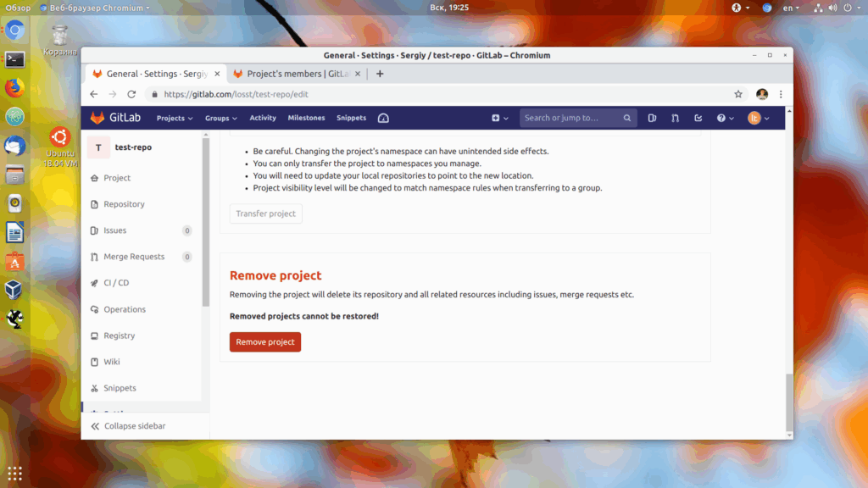This screenshot has width=868, height=488.
Task: Reload the page
Action: pos(131,94)
